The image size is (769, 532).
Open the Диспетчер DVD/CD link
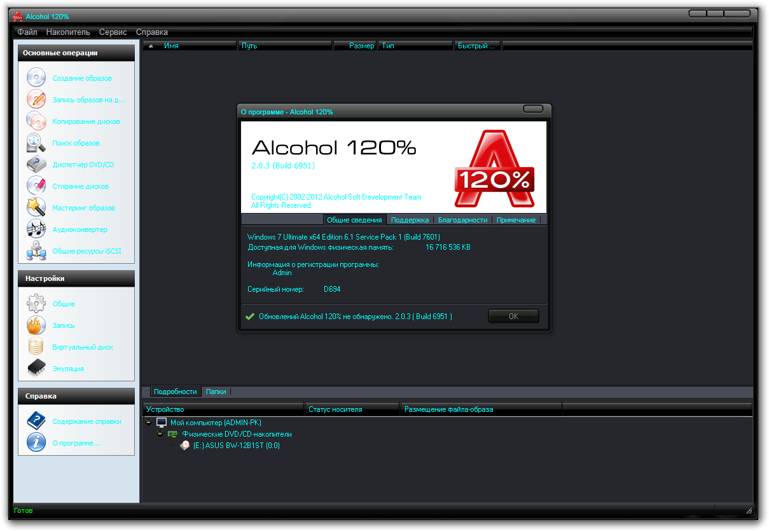(83, 165)
